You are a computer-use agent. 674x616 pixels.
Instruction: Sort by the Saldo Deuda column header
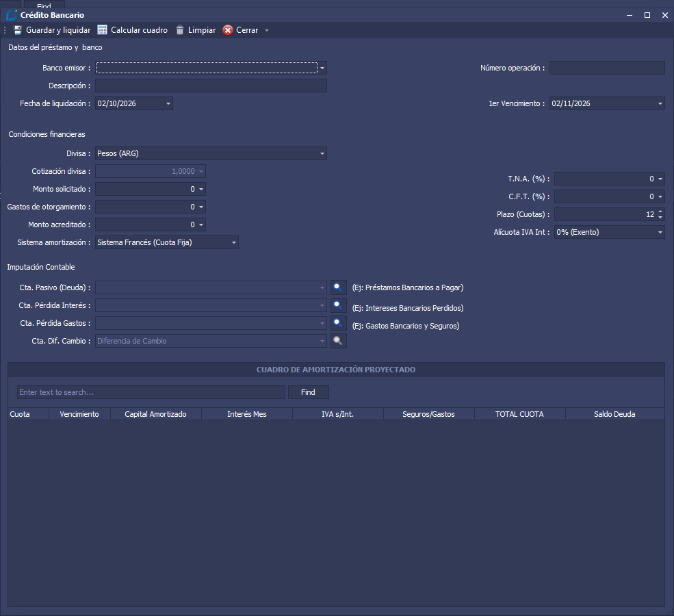pyautogui.click(x=614, y=414)
